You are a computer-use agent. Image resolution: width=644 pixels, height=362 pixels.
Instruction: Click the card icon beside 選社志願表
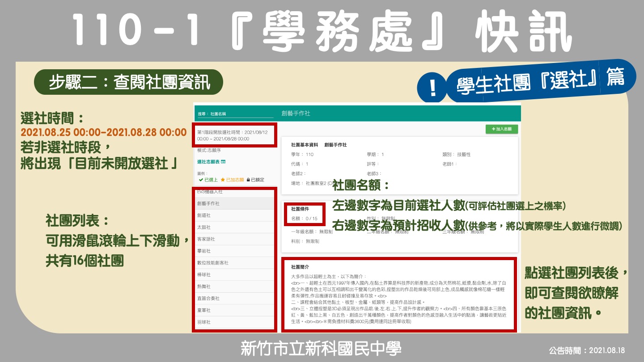pos(223,162)
